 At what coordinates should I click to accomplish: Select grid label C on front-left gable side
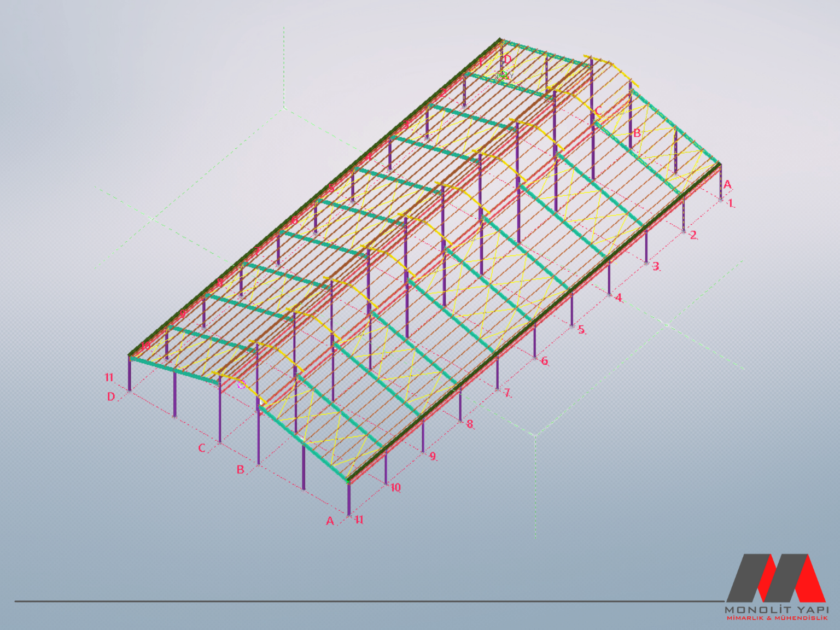(x=202, y=448)
